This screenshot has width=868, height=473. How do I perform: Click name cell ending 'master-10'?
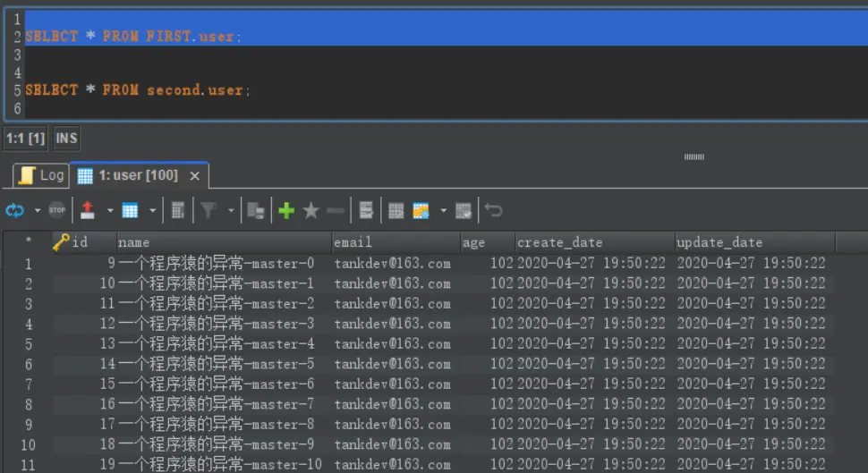224,465
